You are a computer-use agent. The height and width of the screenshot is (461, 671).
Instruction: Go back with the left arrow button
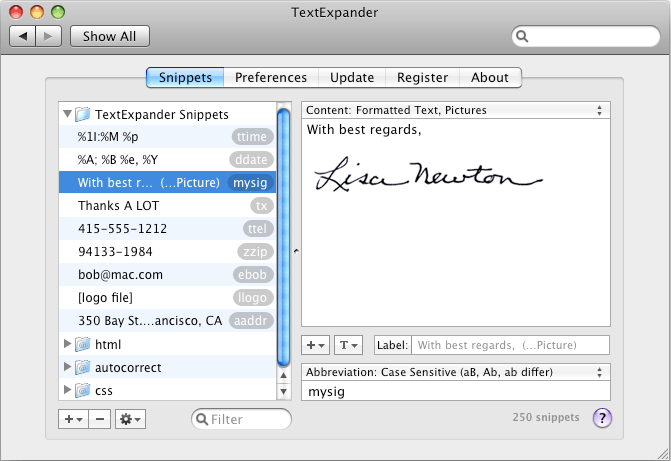[23, 36]
